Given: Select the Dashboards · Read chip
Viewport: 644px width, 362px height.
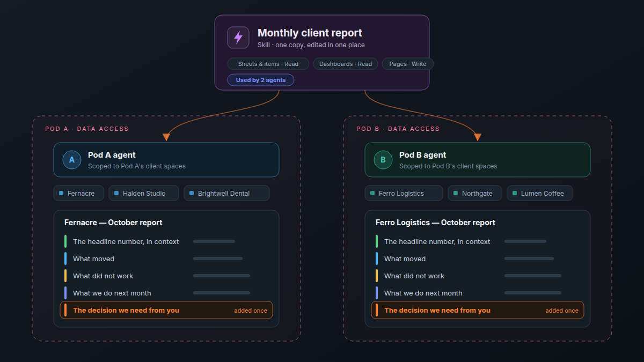Looking at the screenshot, I should (x=346, y=64).
